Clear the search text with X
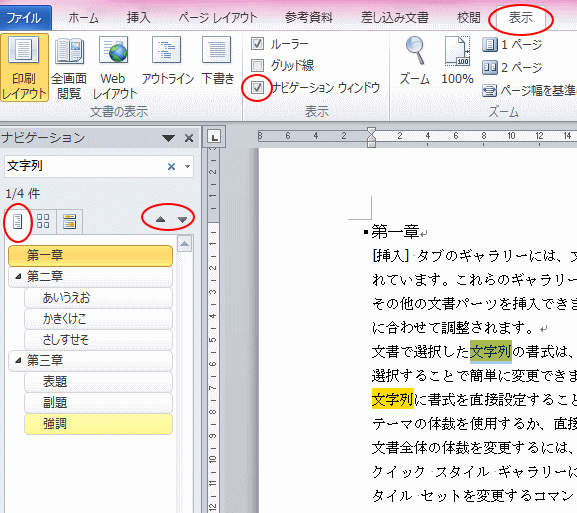The image size is (577, 513). 171,166
